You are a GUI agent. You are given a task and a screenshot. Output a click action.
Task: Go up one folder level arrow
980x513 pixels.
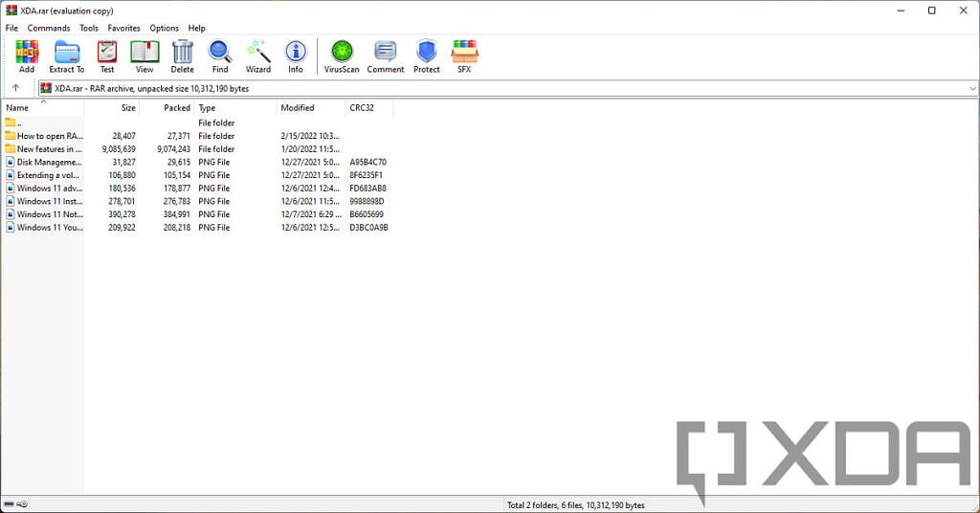pyautogui.click(x=15, y=88)
